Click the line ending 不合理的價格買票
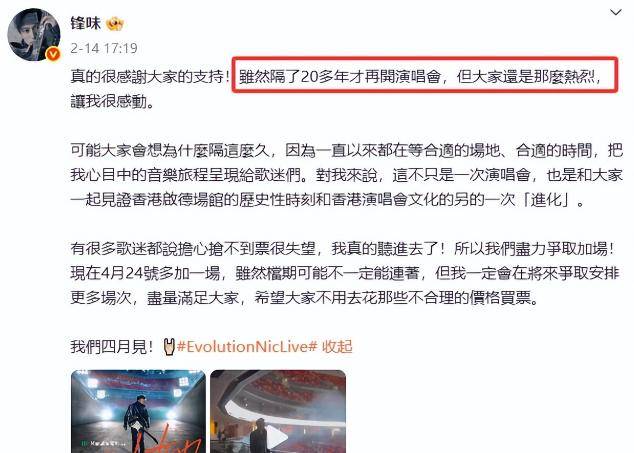This screenshot has width=634, height=453. click(304, 298)
